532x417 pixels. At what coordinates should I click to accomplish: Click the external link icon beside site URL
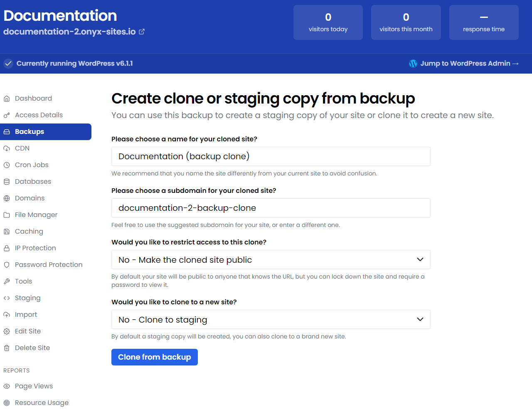(x=142, y=32)
